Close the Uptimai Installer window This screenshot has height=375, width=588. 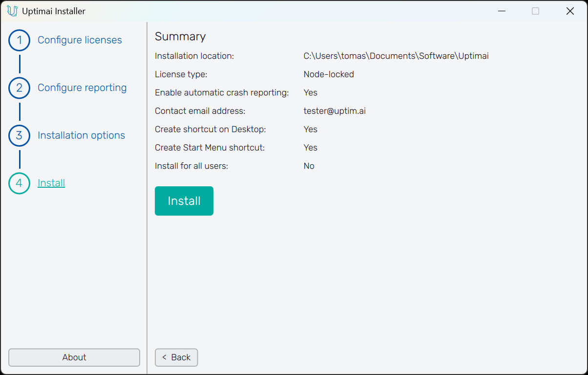[x=570, y=11]
